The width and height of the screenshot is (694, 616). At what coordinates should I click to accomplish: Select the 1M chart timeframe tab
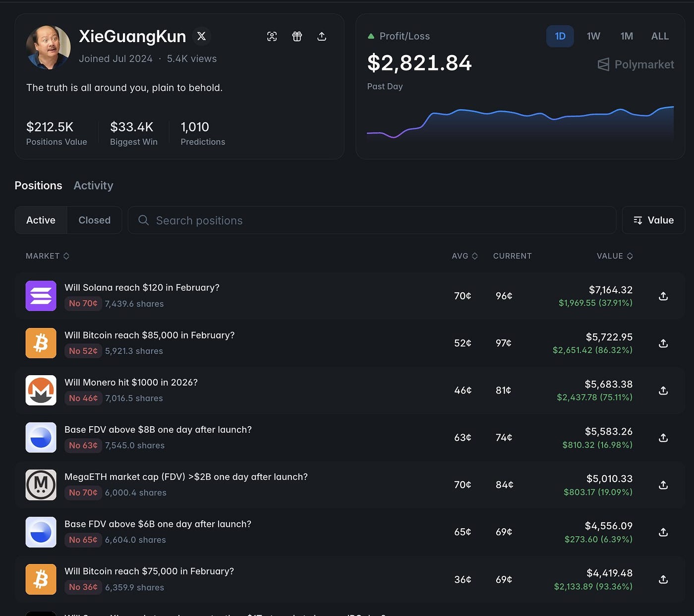click(x=626, y=36)
